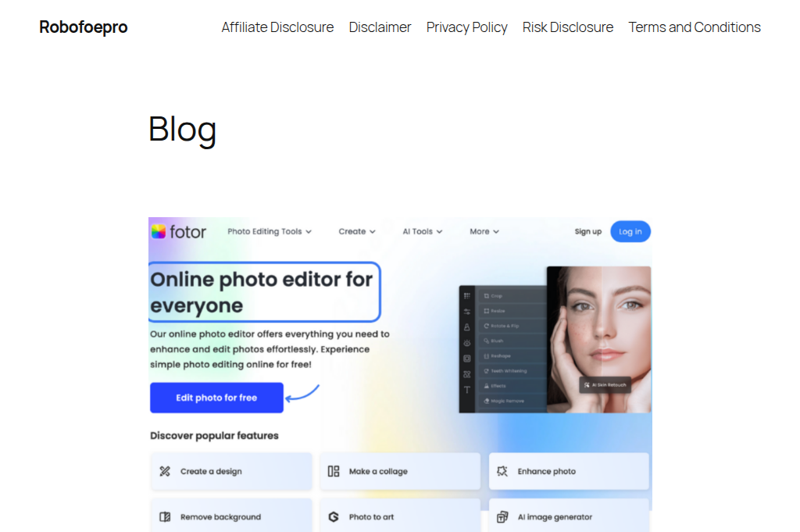Go to the Privacy Policy page
Image resolution: width=800 pixels, height=532 pixels.
(466, 27)
